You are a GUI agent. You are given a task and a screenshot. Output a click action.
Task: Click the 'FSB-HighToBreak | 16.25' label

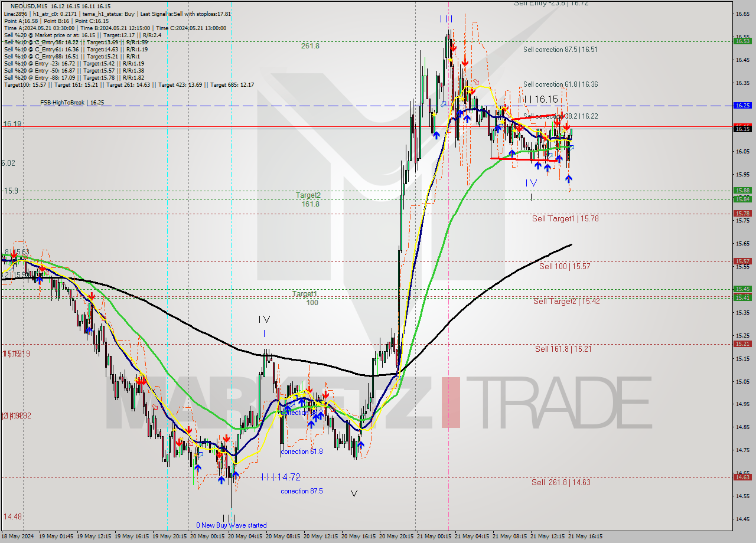[x=72, y=103]
